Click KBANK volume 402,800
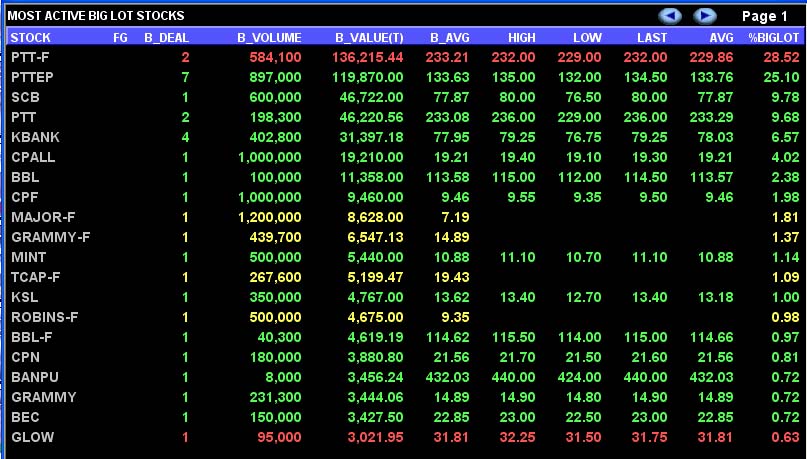Image resolution: width=807 pixels, height=459 pixels. (275, 137)
